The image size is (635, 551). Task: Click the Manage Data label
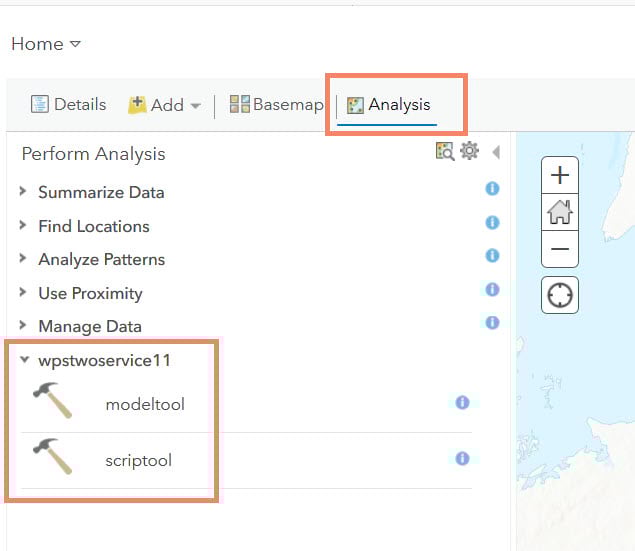(x=90, y=327)
